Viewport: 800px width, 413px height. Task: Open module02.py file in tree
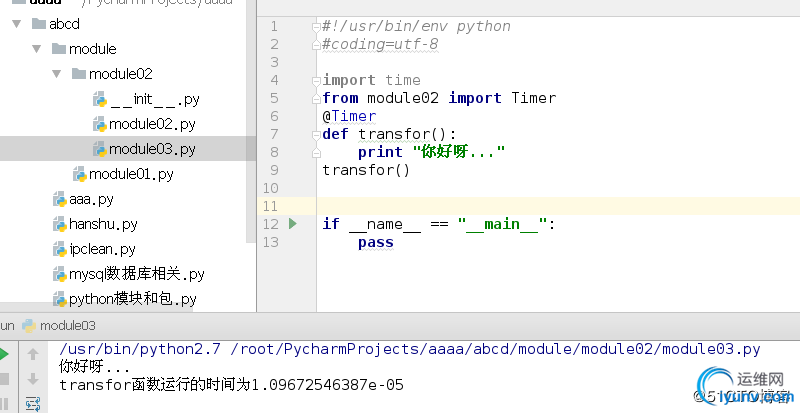coord(144,124)
